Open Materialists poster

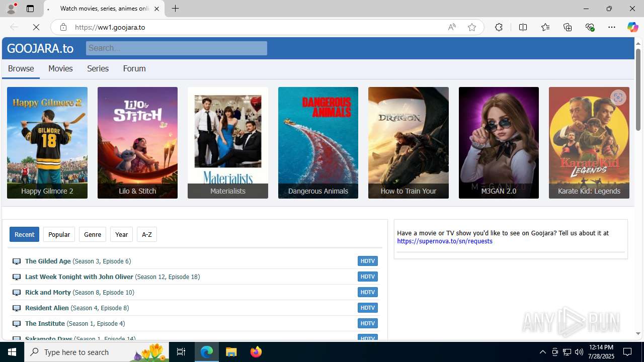[x=228, y=143]
